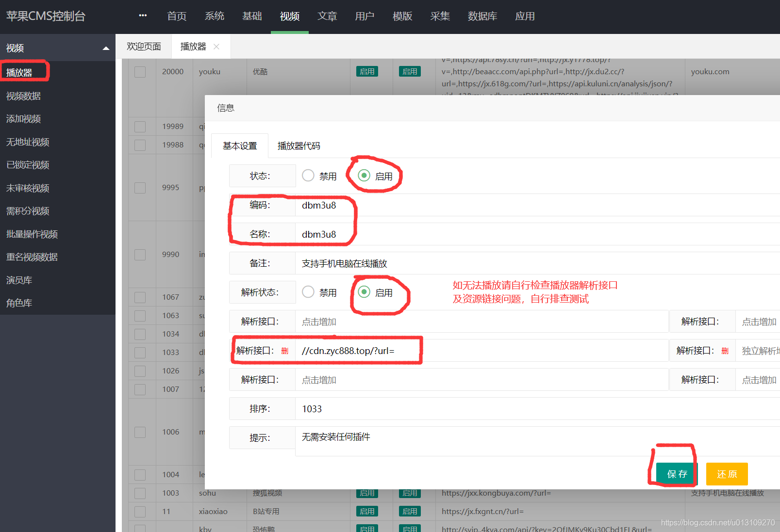Click the 解析接口 field with //cdn.zyc888.top/?url=
The image size is (780, 532).
[482, 351]
